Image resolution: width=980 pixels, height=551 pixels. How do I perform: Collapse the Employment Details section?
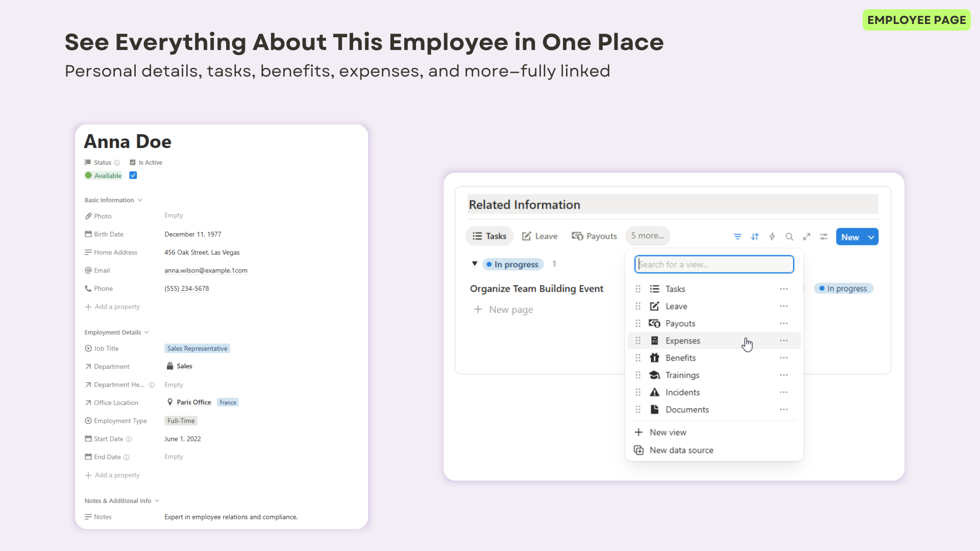[146, 332]
